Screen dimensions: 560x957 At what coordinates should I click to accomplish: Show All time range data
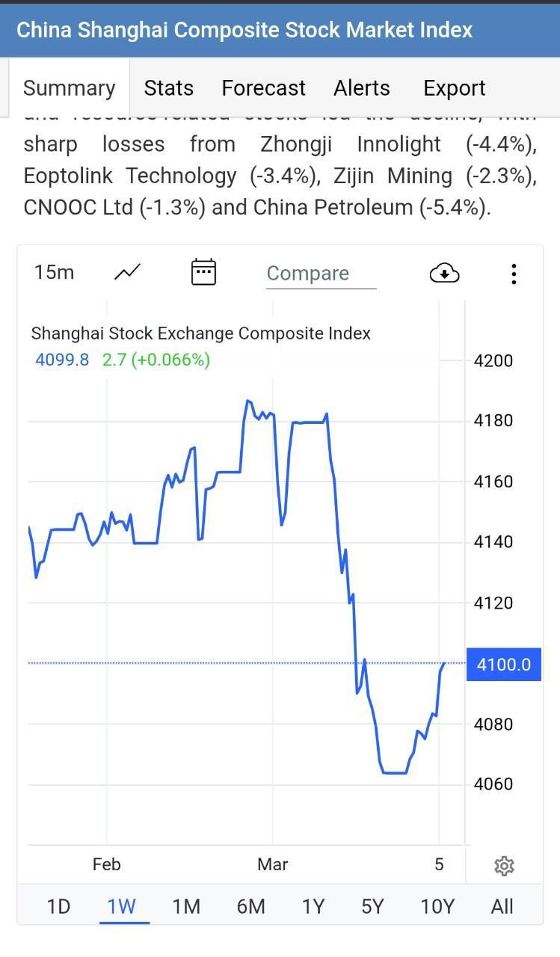click(502, 906)
